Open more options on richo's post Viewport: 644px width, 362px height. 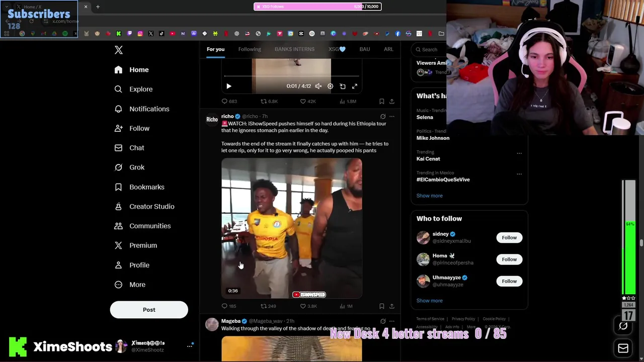(x=392, y=116)
